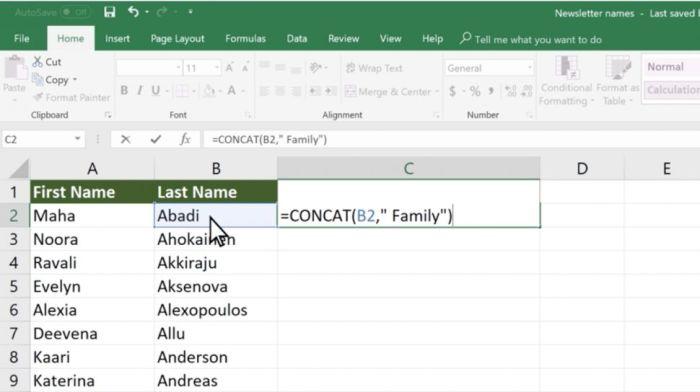This screenshot has width=700, height=392.
Task: Toggle Bold formatting
Action: point(124,91)
